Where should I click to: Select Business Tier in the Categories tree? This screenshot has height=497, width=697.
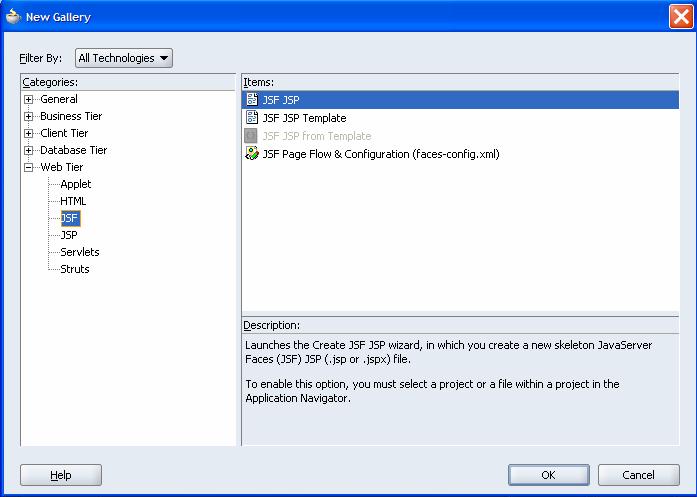point(71,116)
